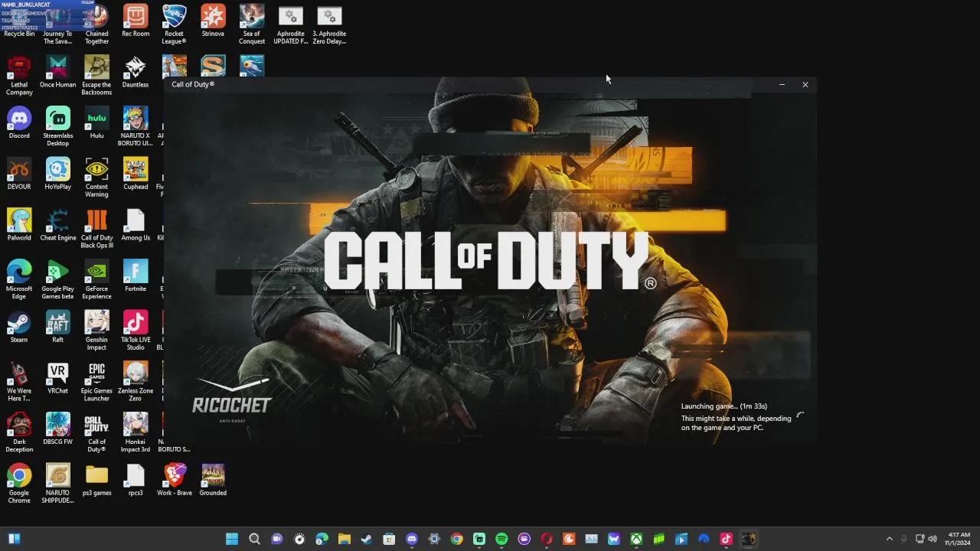Viewport: 980px width, 551px height.
Task: Open the Xbox app in the taskbar
Action: (x=636, y=539)
